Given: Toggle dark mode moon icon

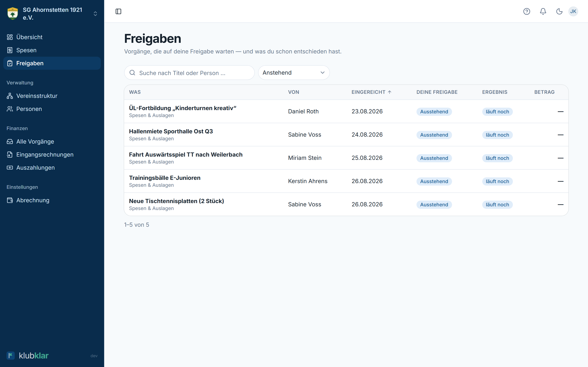Looking at the screenshot, I should [559, 11].
